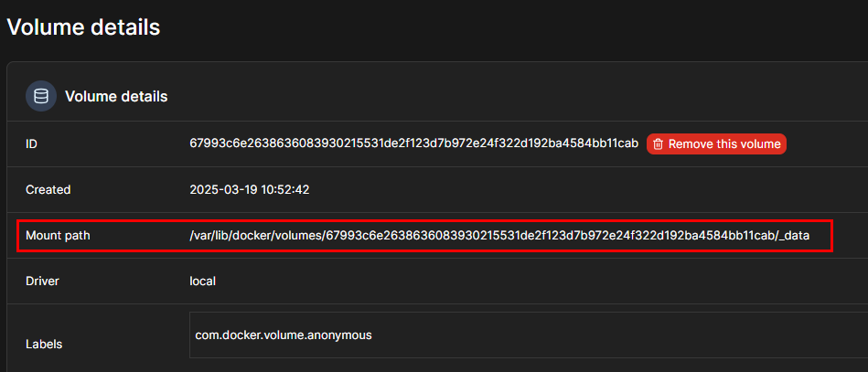This screenshot has height=372, width=868.
Task: Click the com.docker.volume.anonymous label field
Action: (x=284, y=335)
